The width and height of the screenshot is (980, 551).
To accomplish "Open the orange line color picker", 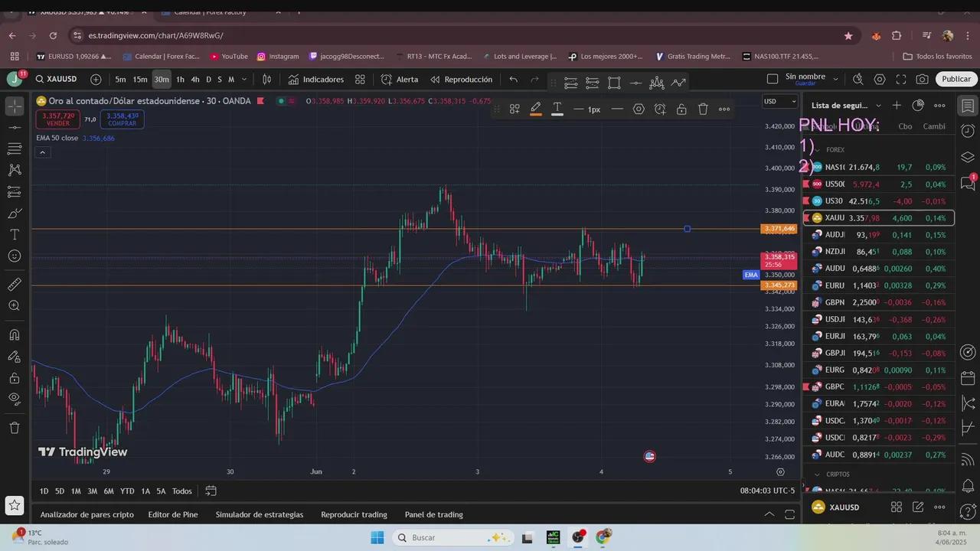I will [536, 109].
